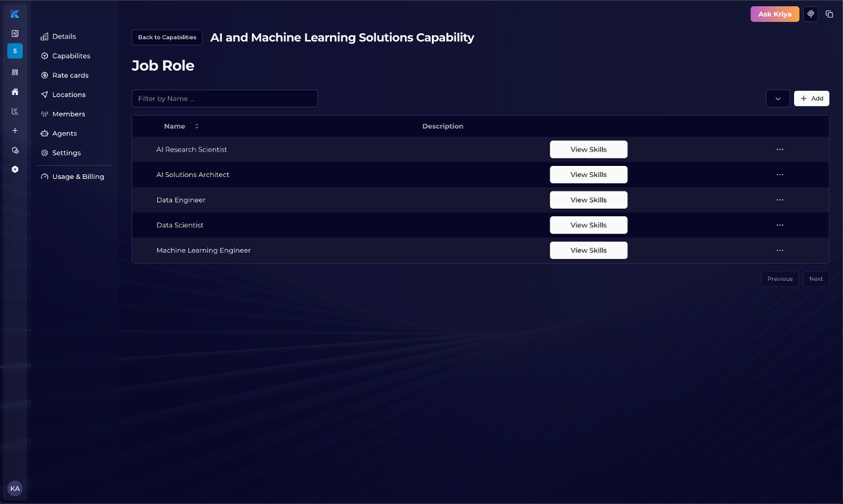
Task: Click the home icon in left rail
Action: [15, 92]
